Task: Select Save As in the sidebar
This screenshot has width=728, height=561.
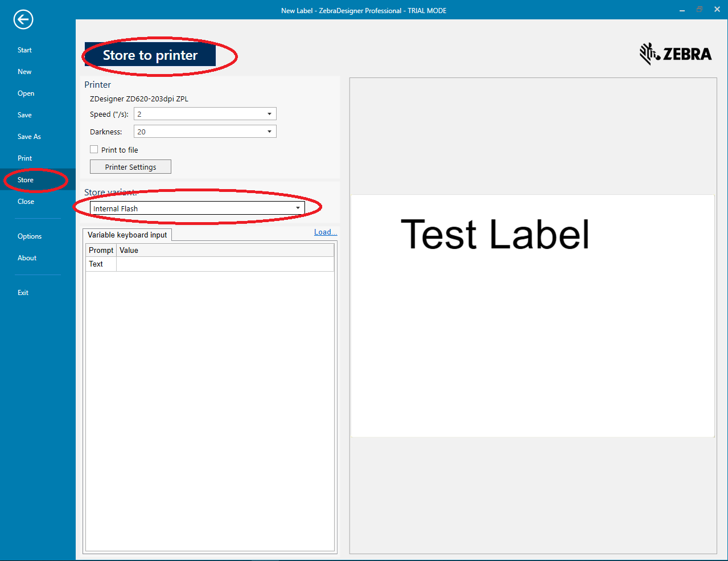Action: click(29, 136)
